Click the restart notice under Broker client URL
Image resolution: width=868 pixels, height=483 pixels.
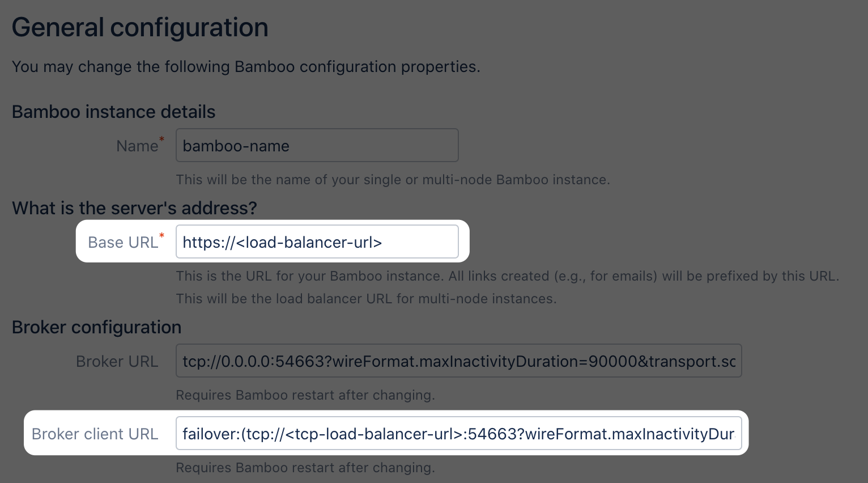(x=305, y=468)
